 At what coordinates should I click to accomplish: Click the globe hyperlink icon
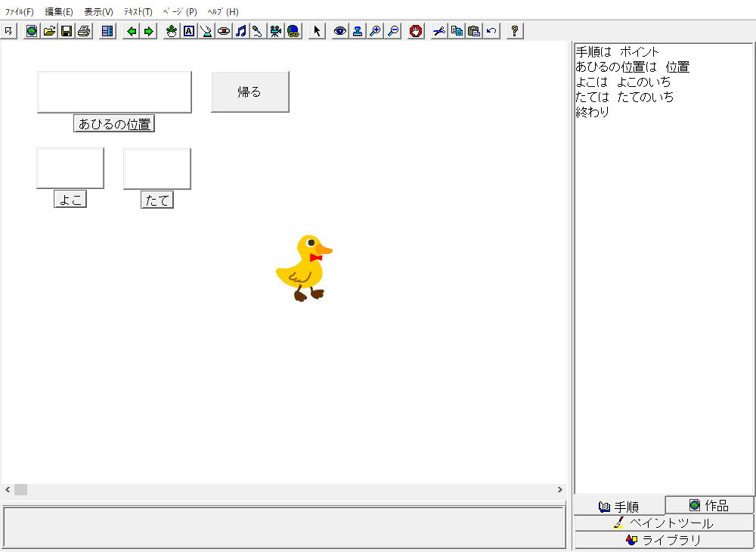[293, 31]
